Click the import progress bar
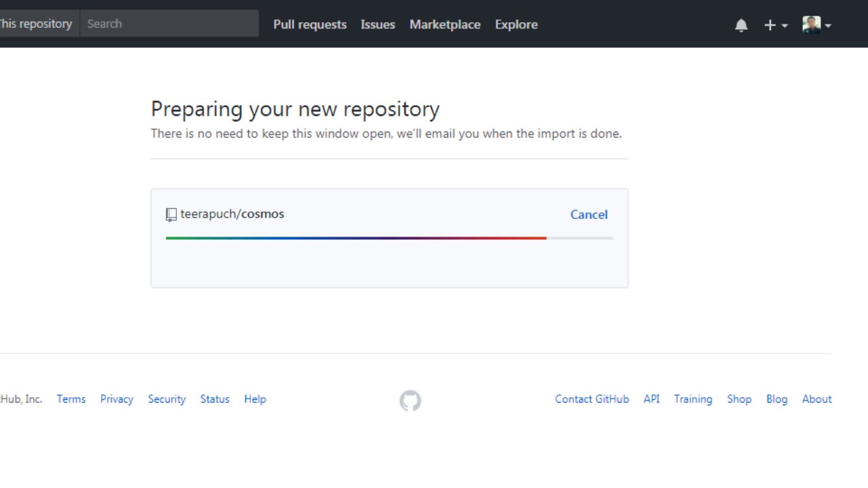Screen dimensions: 868x488 tap(389, 238)
